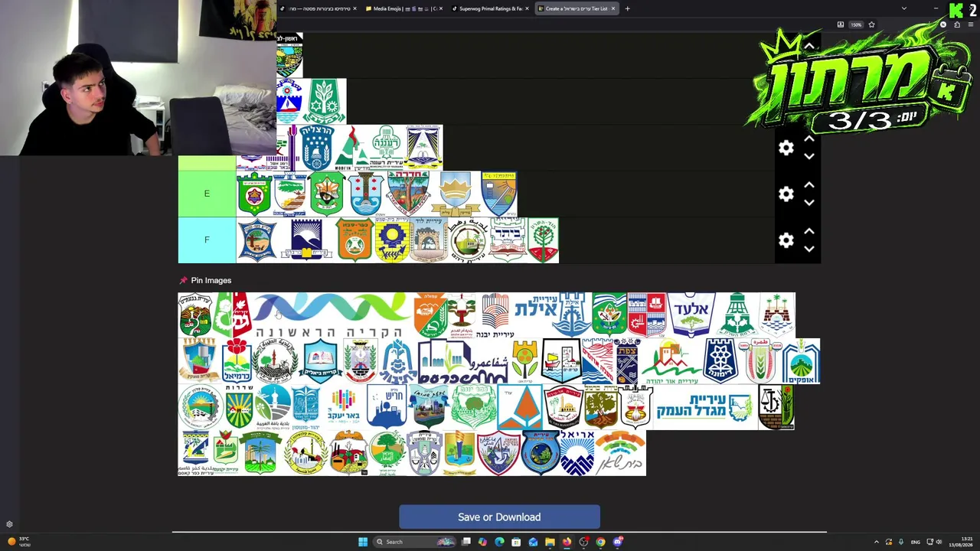
Task: Select the Sderot emblem image
Action: click(x=239, y=407)
